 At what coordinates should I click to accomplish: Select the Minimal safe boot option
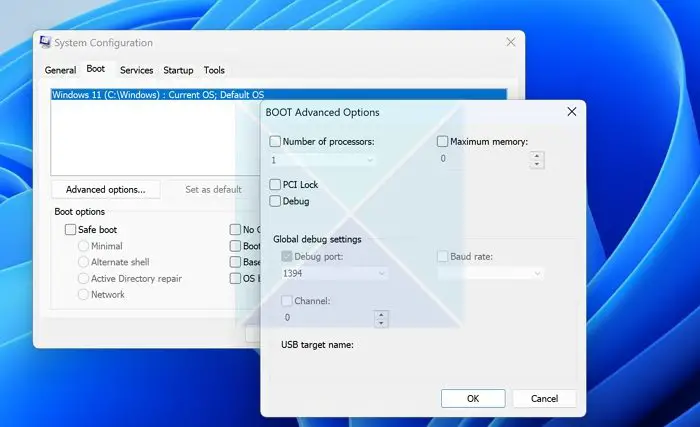pyautogui.click(x=83, y=246)
